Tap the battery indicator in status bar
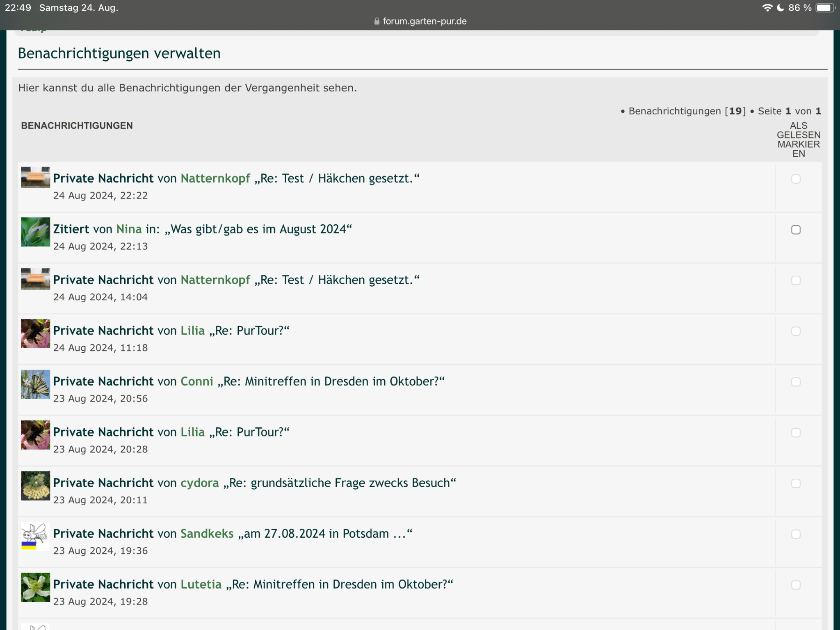Screen dimensions: 840x630 click(824, 8)
